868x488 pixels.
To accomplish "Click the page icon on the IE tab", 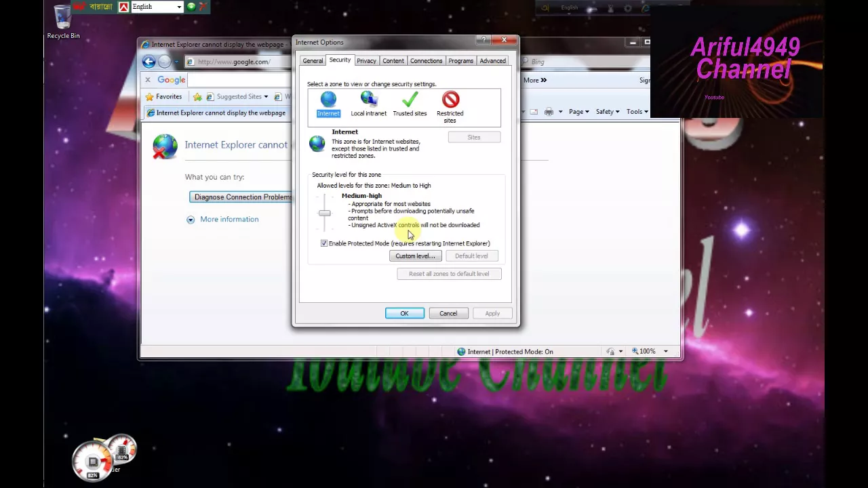I will tap(151, 113).
